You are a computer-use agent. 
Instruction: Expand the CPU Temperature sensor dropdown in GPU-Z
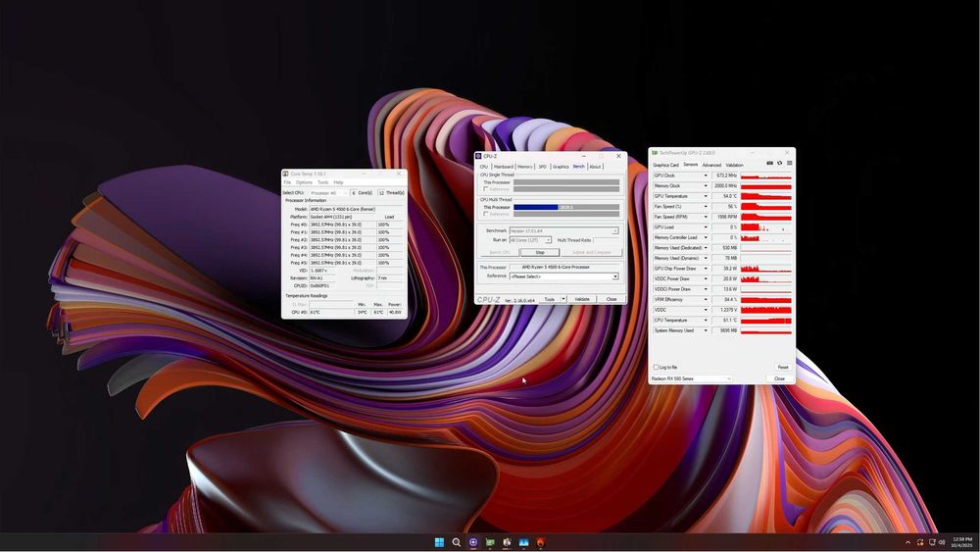pyautogui.click(x=706, y=321)
